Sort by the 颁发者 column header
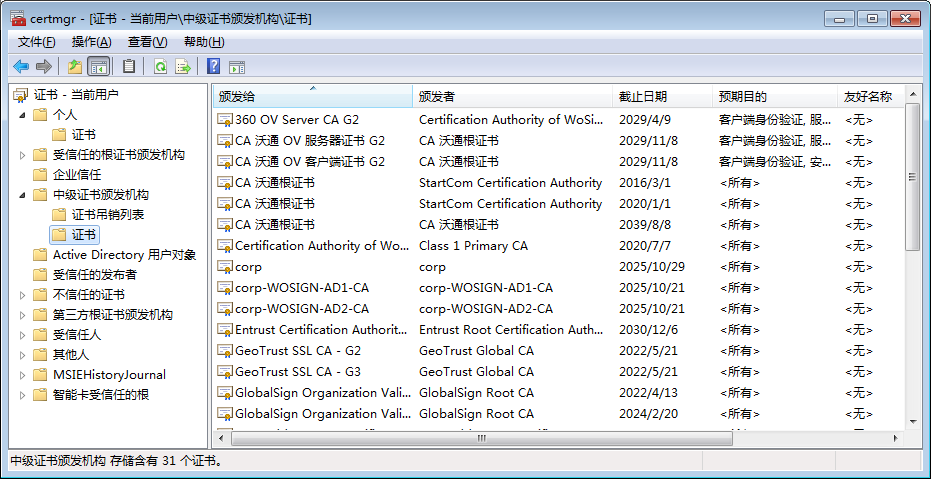Viewport: 931px width, 479px height. 512,97
